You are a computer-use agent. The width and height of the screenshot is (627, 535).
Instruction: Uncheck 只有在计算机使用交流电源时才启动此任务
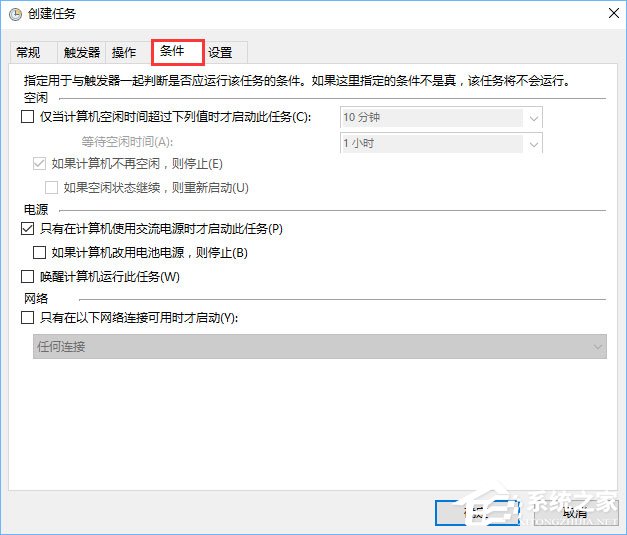click(27, 229)
